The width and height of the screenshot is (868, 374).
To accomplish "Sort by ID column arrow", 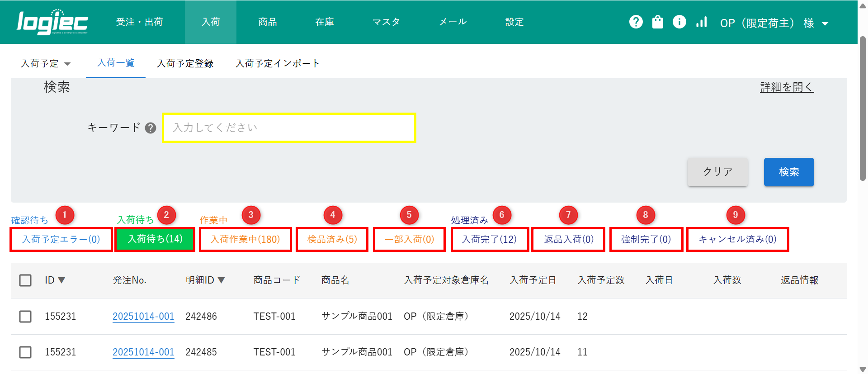I will 61,280.
